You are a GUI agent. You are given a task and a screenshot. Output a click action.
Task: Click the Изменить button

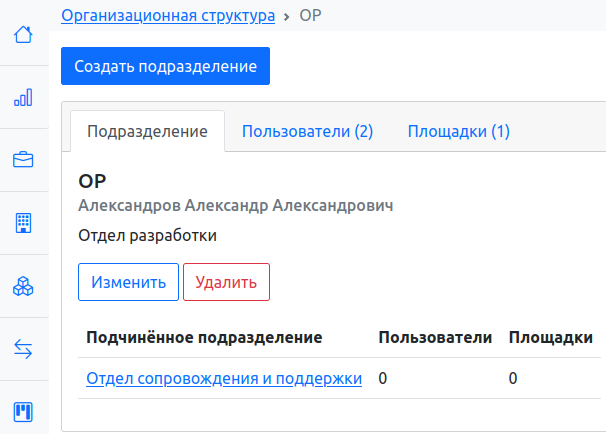128,282
